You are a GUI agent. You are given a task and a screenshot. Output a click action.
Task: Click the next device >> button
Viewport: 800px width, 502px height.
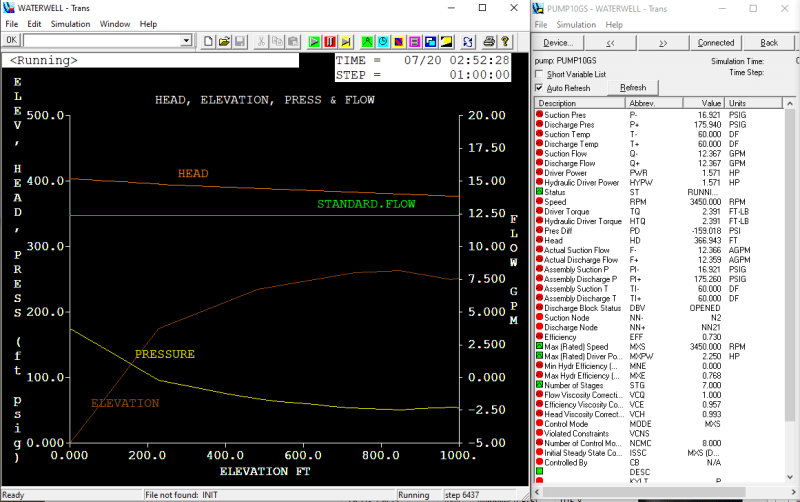coord(663,43)
